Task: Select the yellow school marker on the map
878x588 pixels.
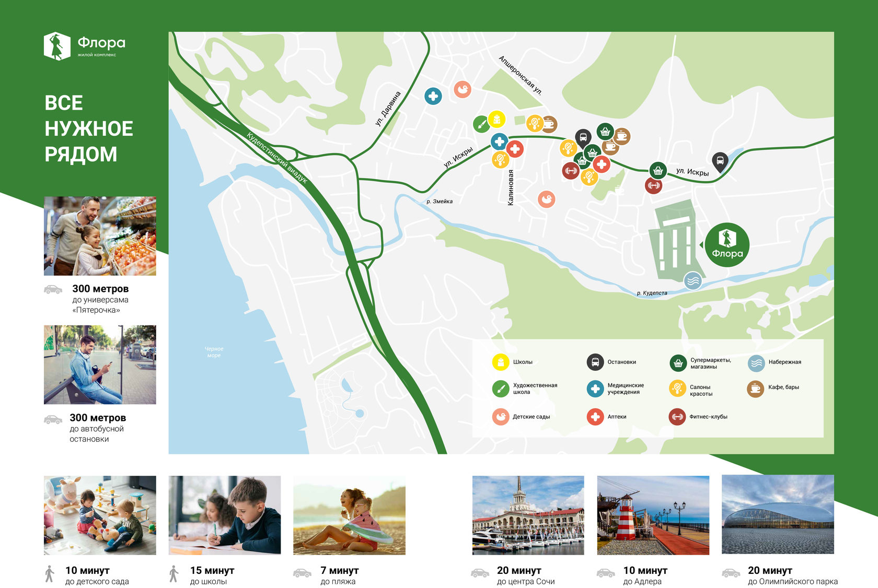Action: [x=496, y=120]
